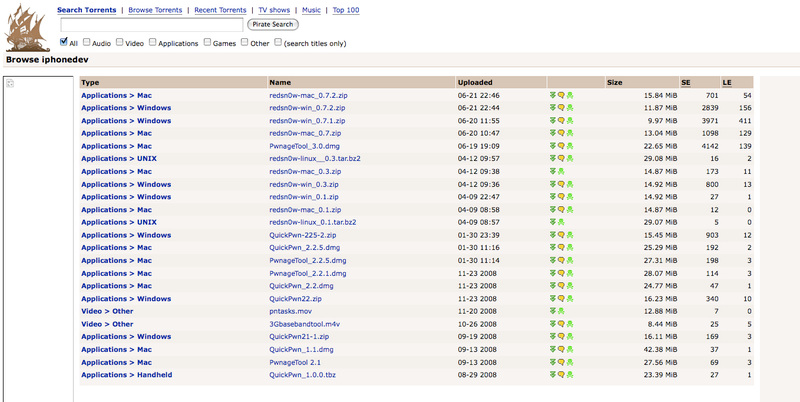Screen dimensions: 800x402
Task: Open the Top 100 list
Action: [346, 10]
